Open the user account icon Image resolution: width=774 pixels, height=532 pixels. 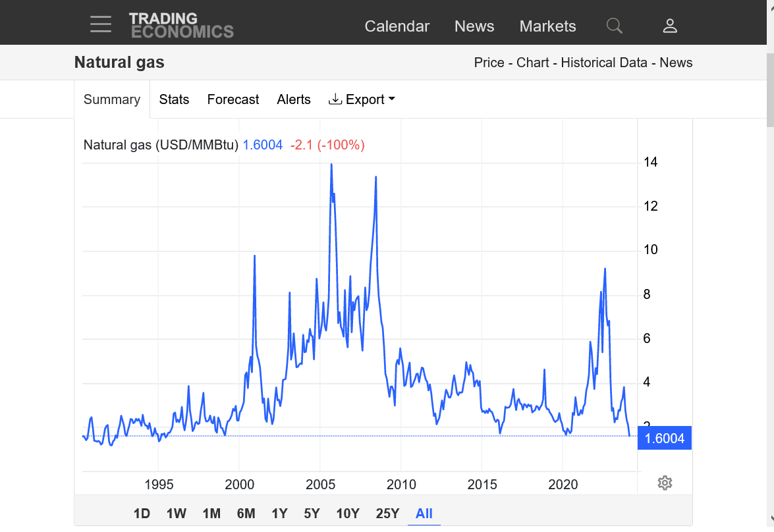tap(670, 26)
